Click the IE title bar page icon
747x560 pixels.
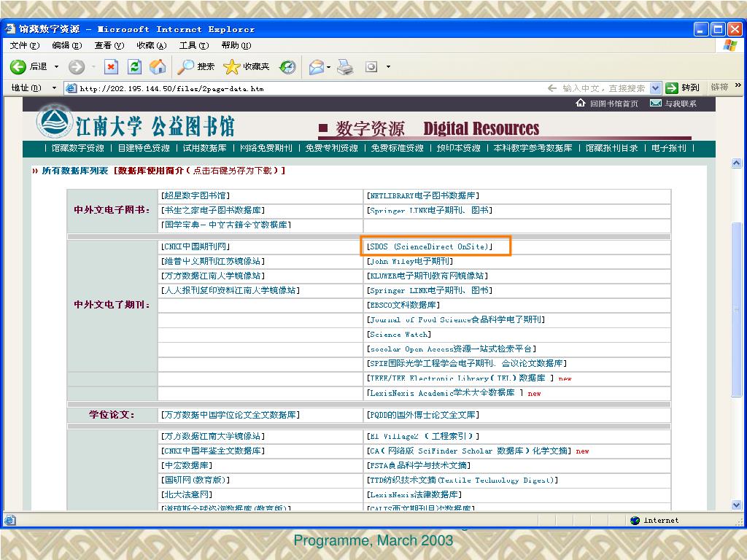(x=10, y=29)
